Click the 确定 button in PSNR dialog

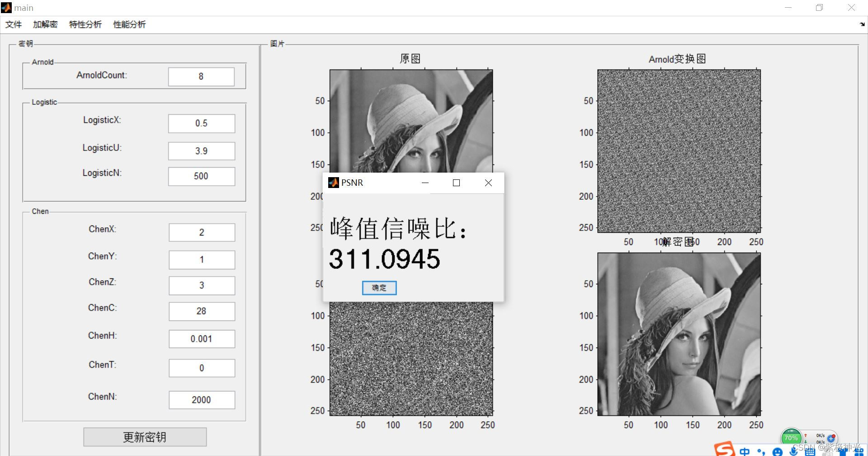[379, 288]
